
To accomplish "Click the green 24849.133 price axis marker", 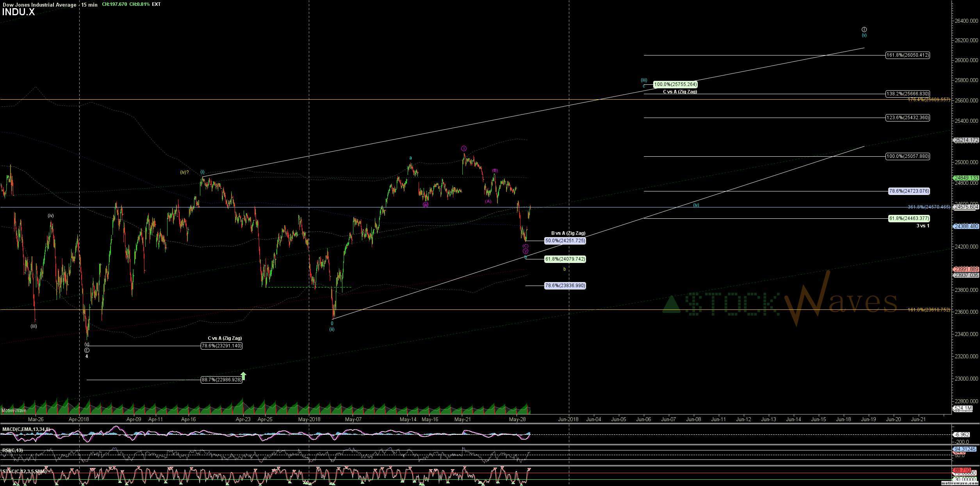I will click(966, 178).
